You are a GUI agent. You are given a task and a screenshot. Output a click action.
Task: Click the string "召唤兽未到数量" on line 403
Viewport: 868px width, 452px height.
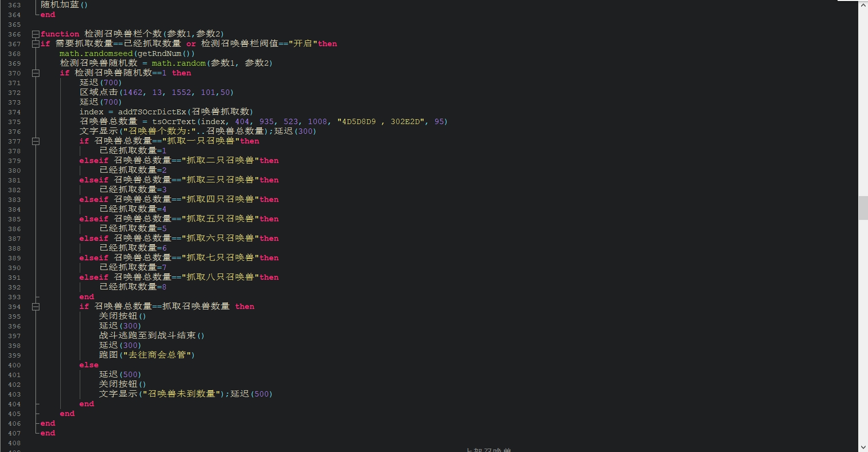click(181, 394)
